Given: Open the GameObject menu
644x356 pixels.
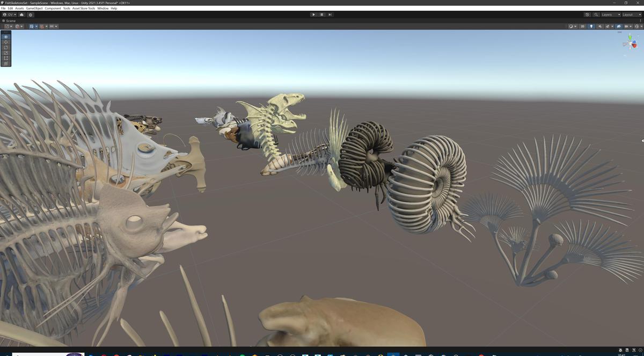Looking at the screenshot, I should (x=34, y=8).
